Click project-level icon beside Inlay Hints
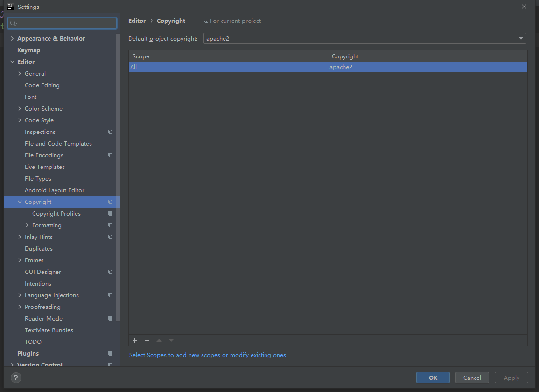Viewport: 539px width, 392px height. coord(110,237)
